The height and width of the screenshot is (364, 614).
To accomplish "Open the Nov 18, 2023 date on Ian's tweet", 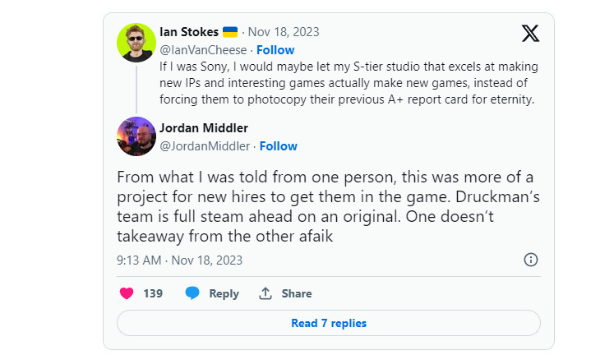I will pyautogui.click(x=284, y=33).
